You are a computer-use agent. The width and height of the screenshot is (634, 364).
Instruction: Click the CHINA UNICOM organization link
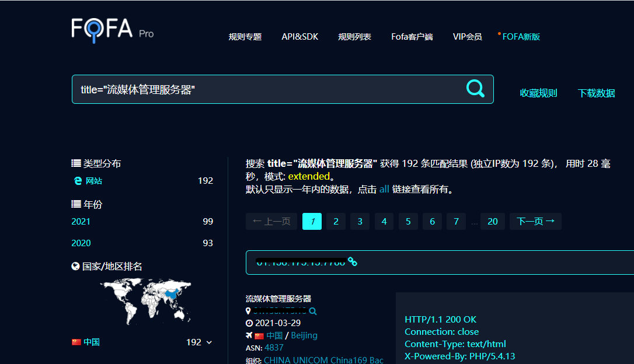pyautogui.click(x=323, y=360)
